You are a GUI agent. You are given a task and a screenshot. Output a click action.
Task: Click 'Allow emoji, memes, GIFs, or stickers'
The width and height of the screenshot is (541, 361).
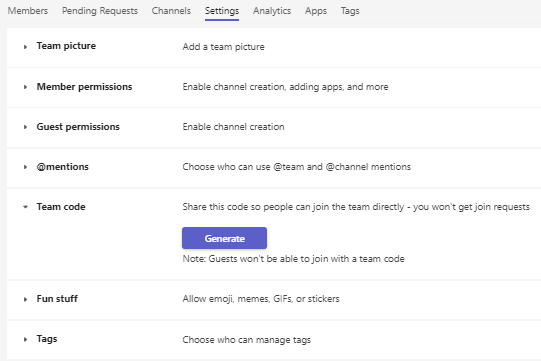(x=261, y=299)
